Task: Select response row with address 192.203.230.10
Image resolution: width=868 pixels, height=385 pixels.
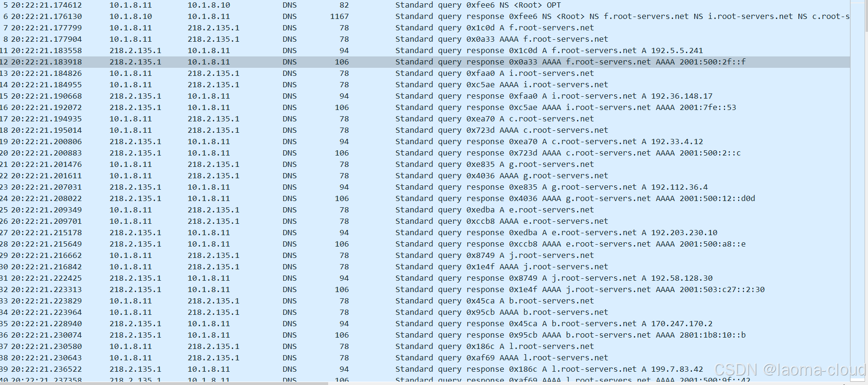Action: tap(425, 232)
